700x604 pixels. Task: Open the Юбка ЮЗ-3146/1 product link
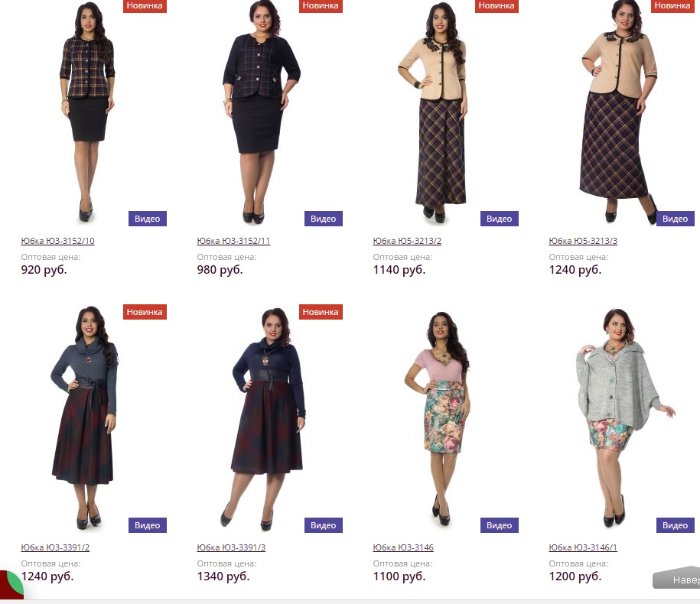coord(583,547)
